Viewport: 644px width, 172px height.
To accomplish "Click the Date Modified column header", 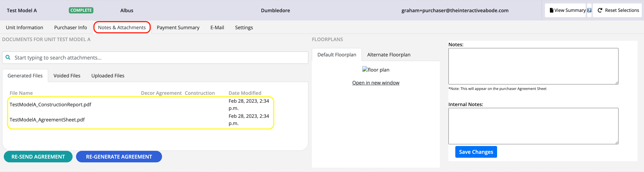I will tap(245, 93).
